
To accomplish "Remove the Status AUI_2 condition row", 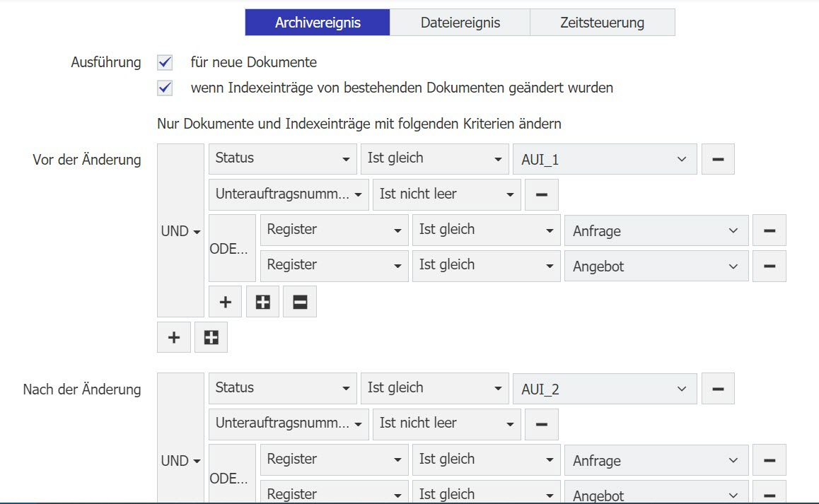I will click(x=717, y=388).
